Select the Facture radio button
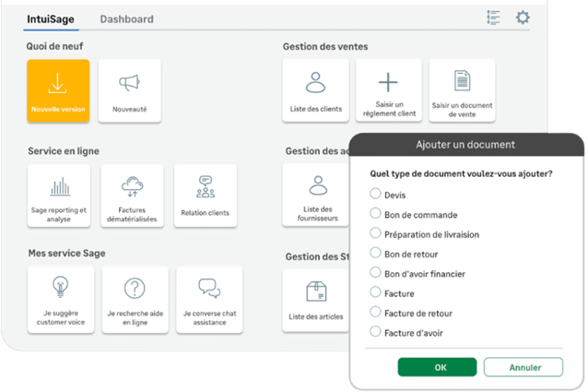 point(375,292)
